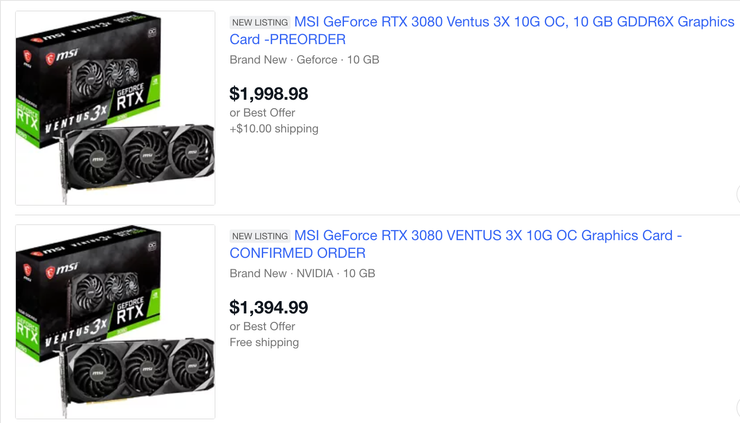
Task: Click the +$10.00 shipping text
Action: [274, 129]
